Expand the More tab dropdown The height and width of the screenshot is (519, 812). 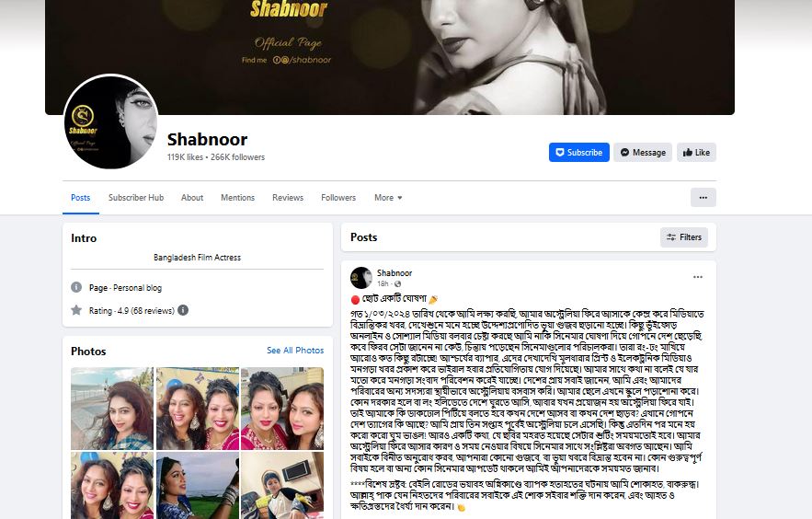point(388,197)
